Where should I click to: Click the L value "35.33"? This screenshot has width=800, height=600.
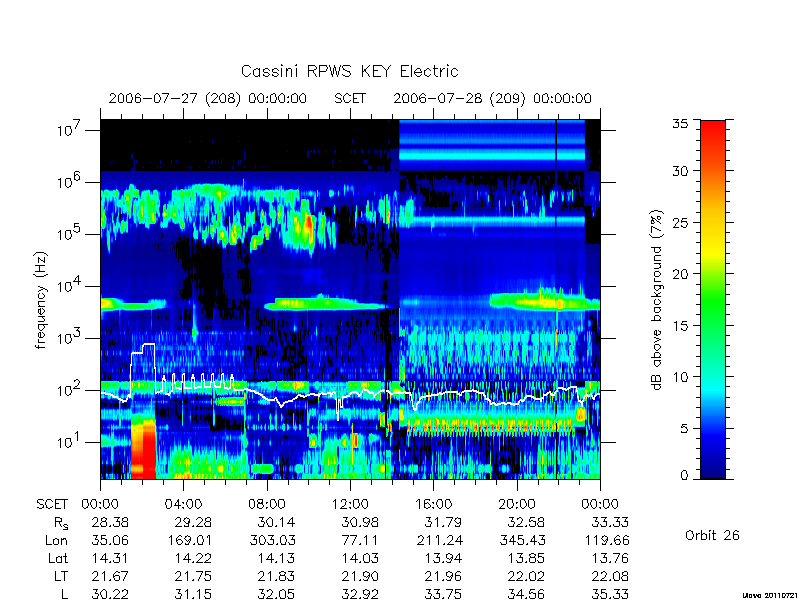(x=610, y=594)
